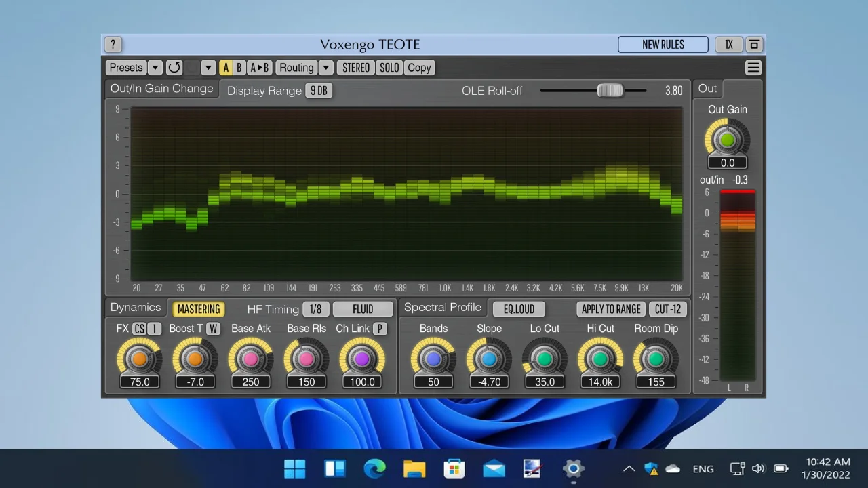868x488 pixels.
Task: Click the Base Rls knob
Action: (x=306, y=359)
